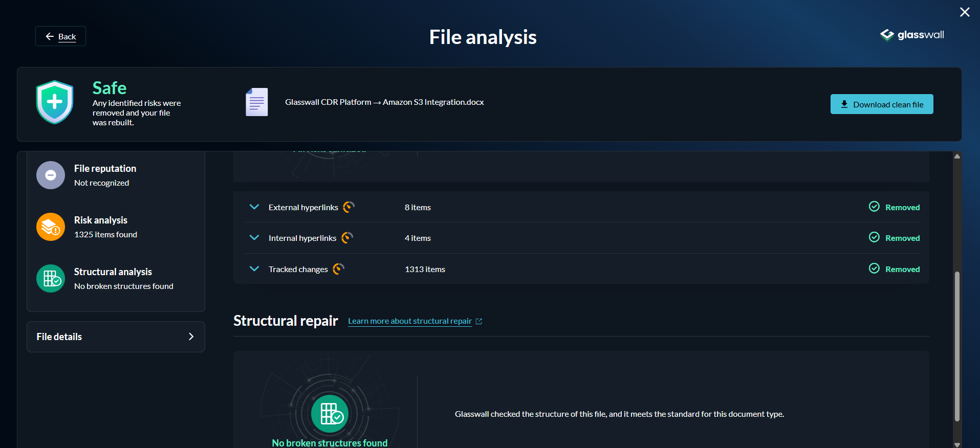Image resolution: width=980 pixels, height=448 pixels.
Task: Open Learn more about structural repair link
Action: click(410, 321)
